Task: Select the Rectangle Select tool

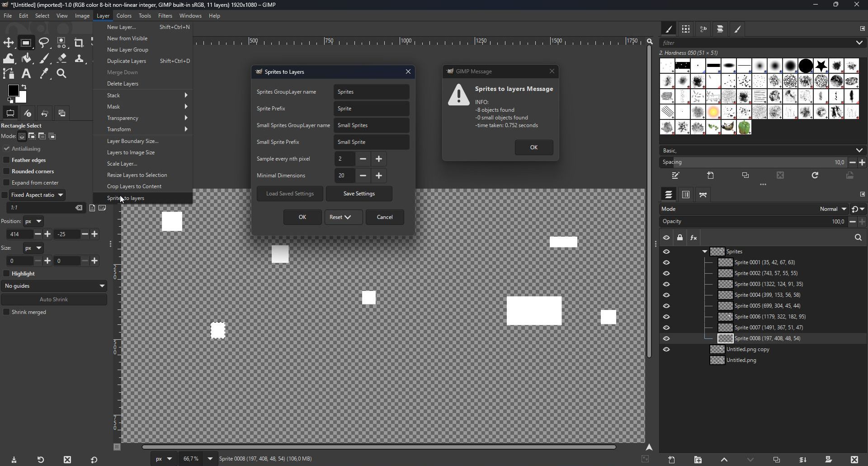Action: point(26,43)
